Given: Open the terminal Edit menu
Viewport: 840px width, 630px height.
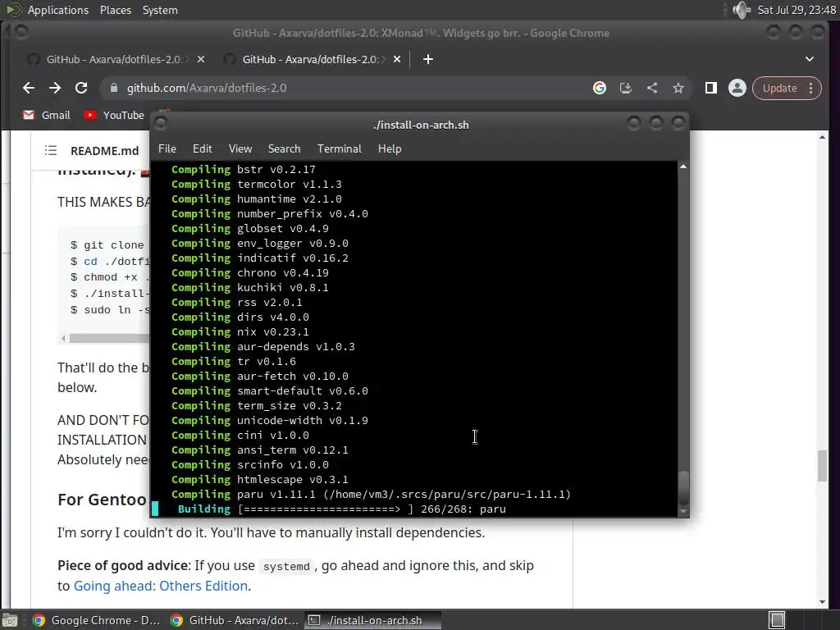Looking at the screenshot, I should [x=202, y=149].
